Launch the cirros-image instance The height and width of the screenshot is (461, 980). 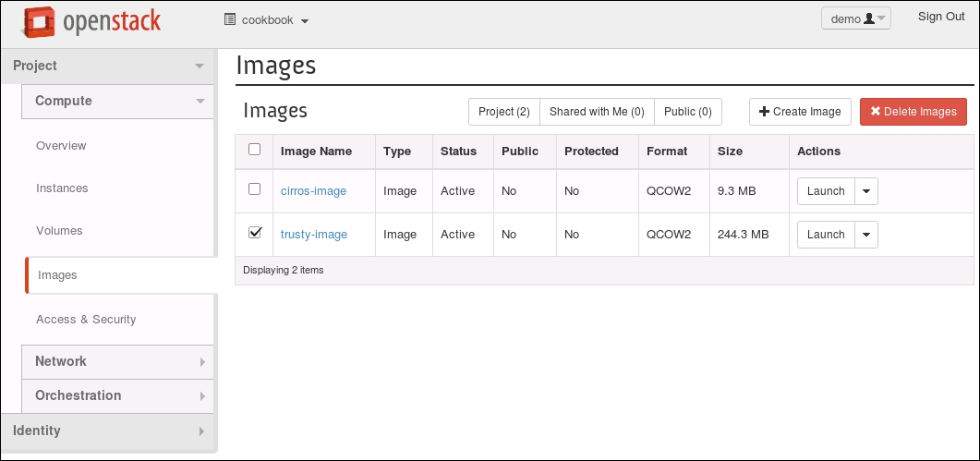[825, 191]
